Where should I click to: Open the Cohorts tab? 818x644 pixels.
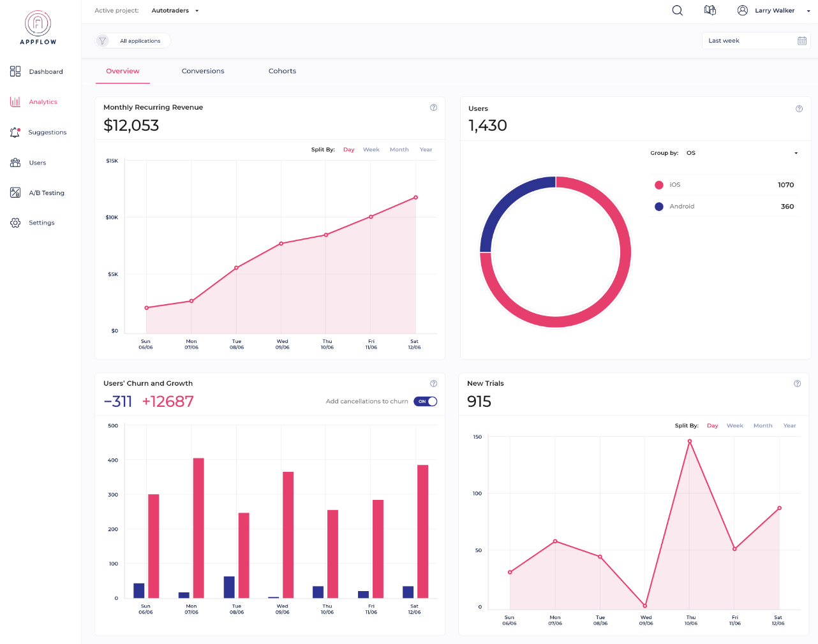(282, 71)
